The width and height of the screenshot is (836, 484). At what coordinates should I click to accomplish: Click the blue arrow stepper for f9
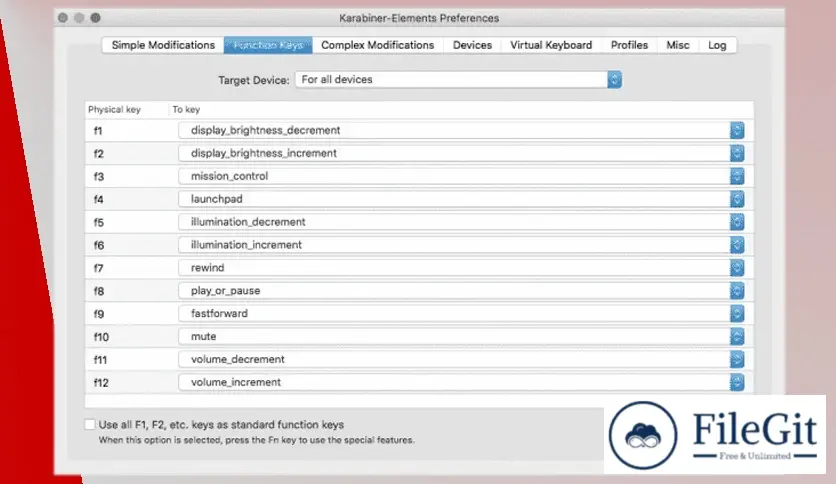pos(737,313)
